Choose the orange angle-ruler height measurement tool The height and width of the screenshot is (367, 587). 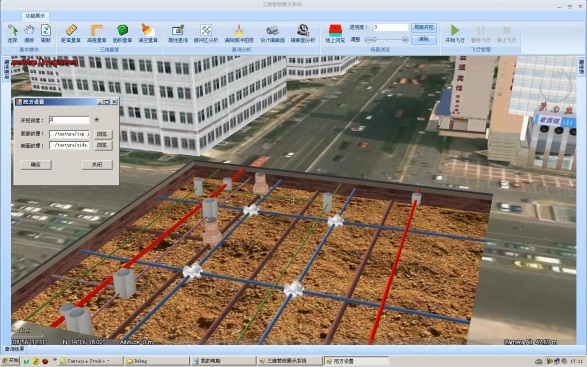click(97, 33)
